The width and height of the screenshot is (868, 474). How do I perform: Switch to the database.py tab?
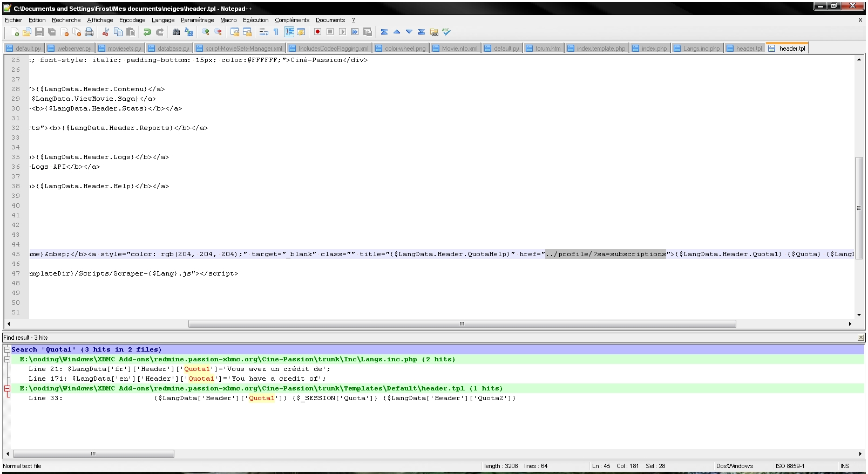tap(169, 48)
